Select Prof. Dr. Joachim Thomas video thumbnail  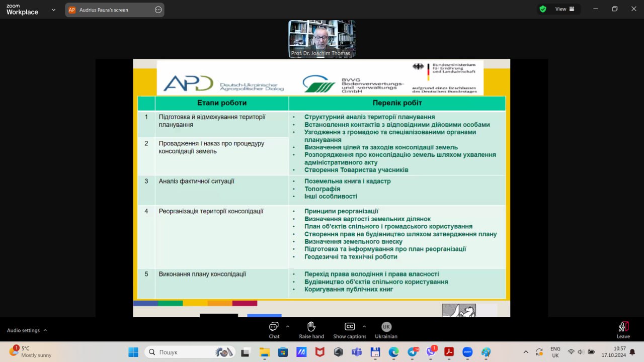[x=322, y=39]
